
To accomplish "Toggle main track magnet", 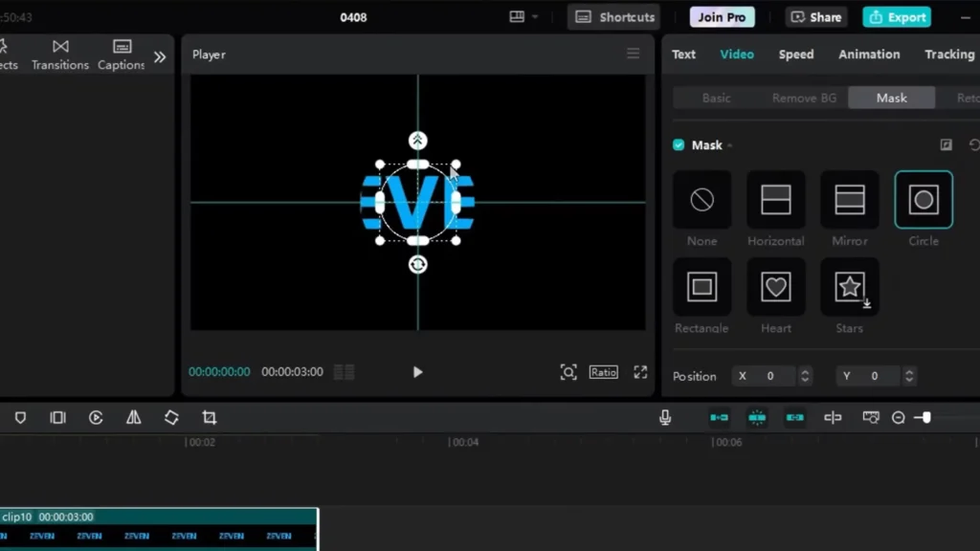I will 719,417.
